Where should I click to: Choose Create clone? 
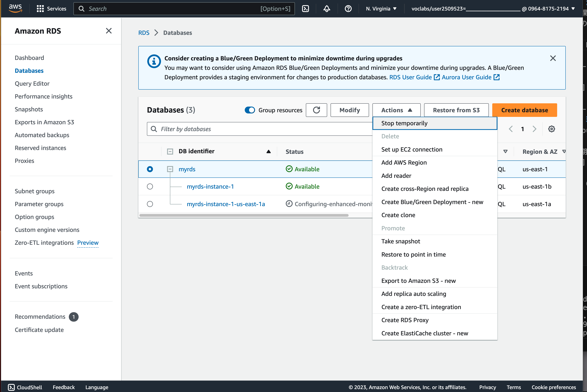tap(435, 215)
